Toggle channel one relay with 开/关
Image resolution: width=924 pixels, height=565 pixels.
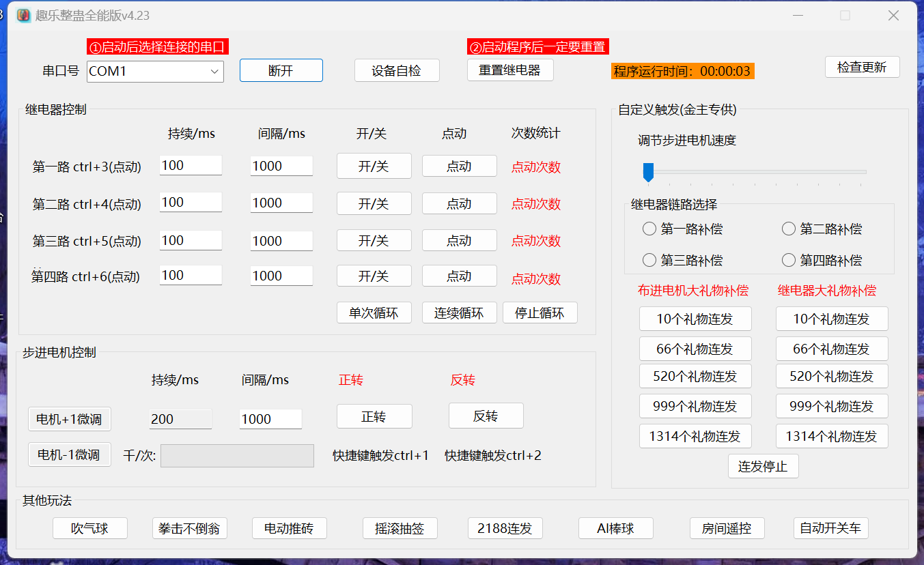point(374,166)
